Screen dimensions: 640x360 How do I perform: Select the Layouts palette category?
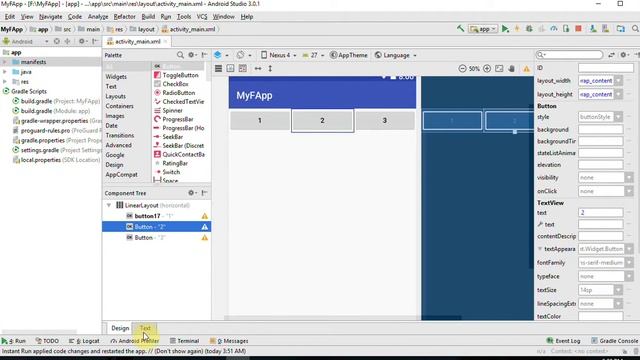[x=116, y=96]
